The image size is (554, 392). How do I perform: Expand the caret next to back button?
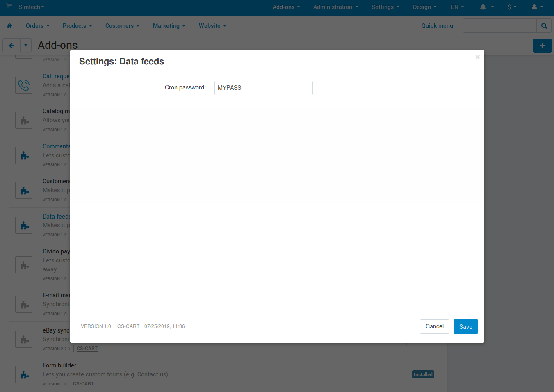[26, 45]
